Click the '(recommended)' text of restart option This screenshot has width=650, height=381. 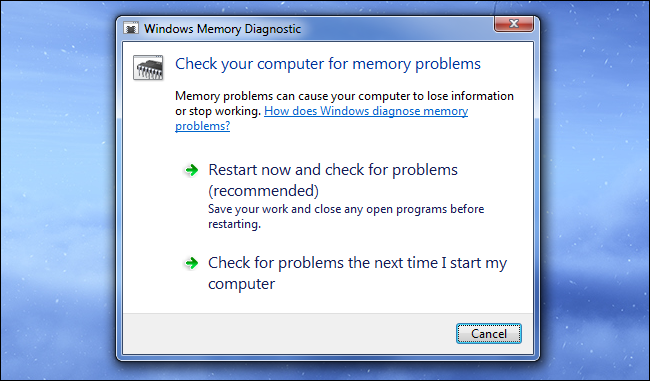coord(264,191)
